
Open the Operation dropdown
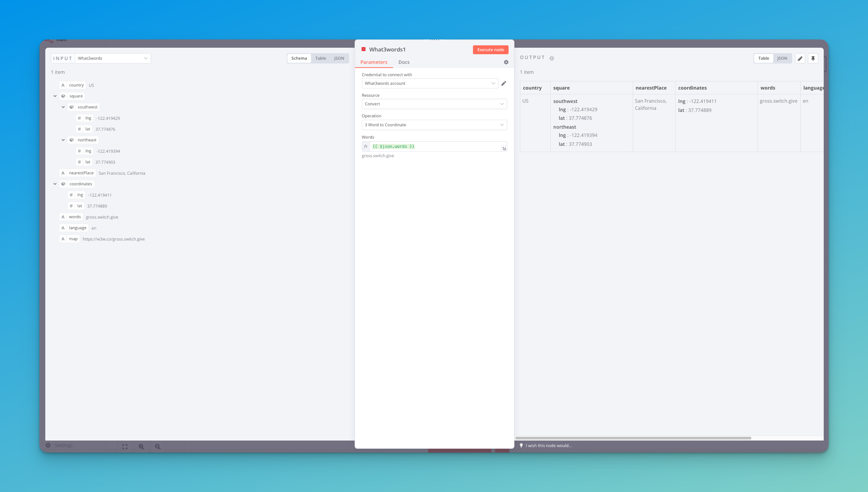click(434, 125)
